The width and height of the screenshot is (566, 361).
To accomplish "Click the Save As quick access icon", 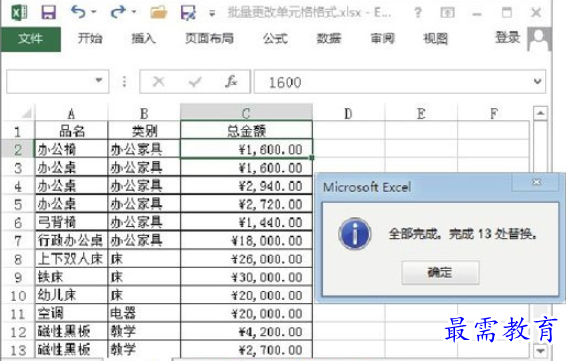I will (188, 13).
